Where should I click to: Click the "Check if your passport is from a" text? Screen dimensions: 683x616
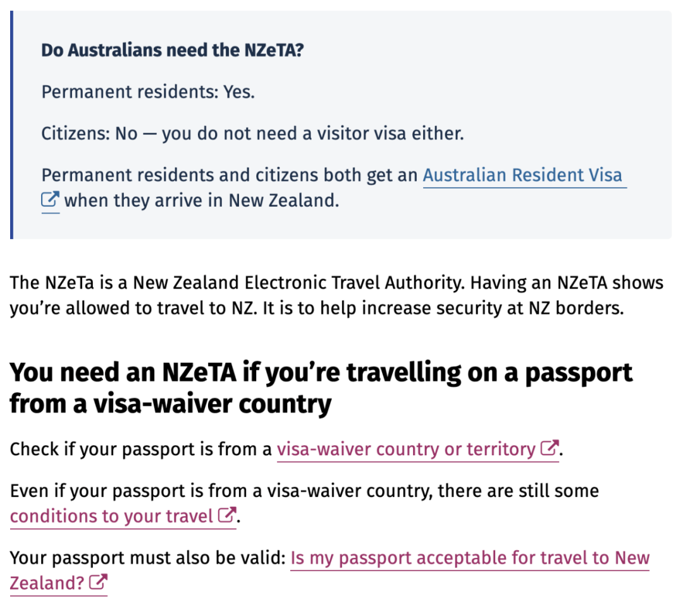[x=141, y=450]
